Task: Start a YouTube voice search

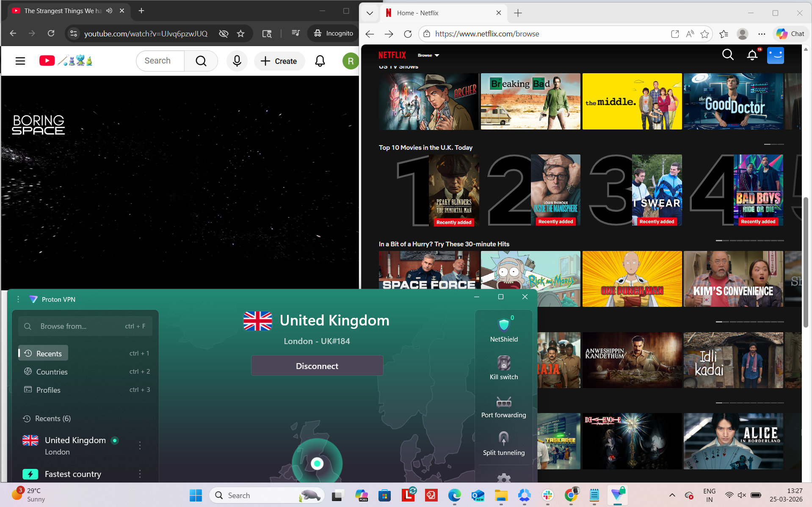Action: point(237,61)
